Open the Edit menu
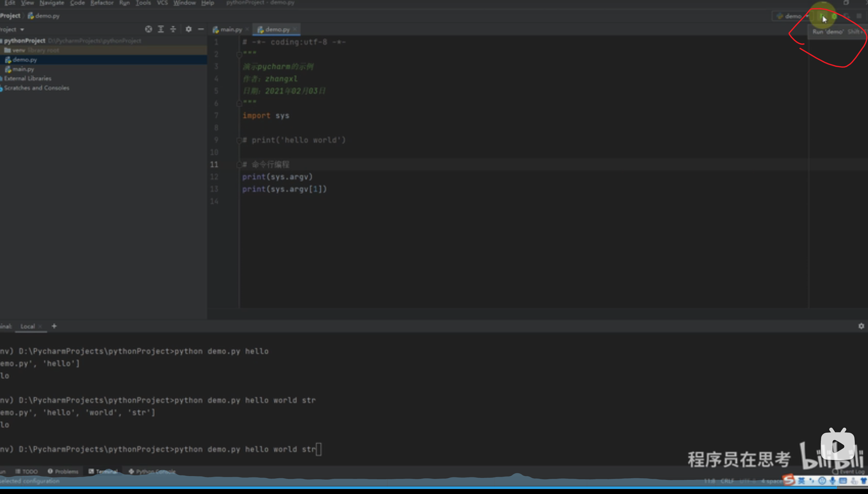 pos(10,3)
